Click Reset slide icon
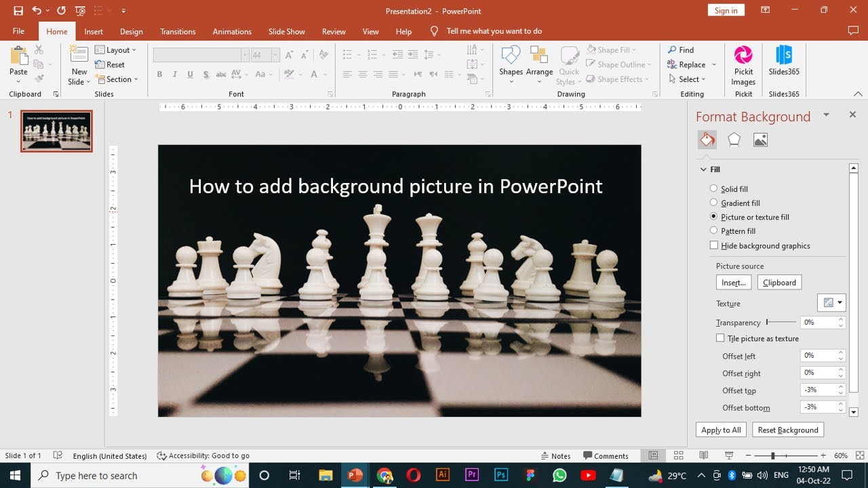Viewport: 868px width, 488px height. coord(100,64)
